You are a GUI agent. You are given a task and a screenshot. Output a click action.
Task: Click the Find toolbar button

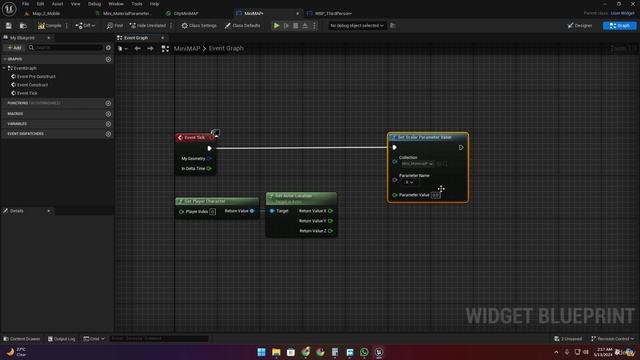point(114,25)
